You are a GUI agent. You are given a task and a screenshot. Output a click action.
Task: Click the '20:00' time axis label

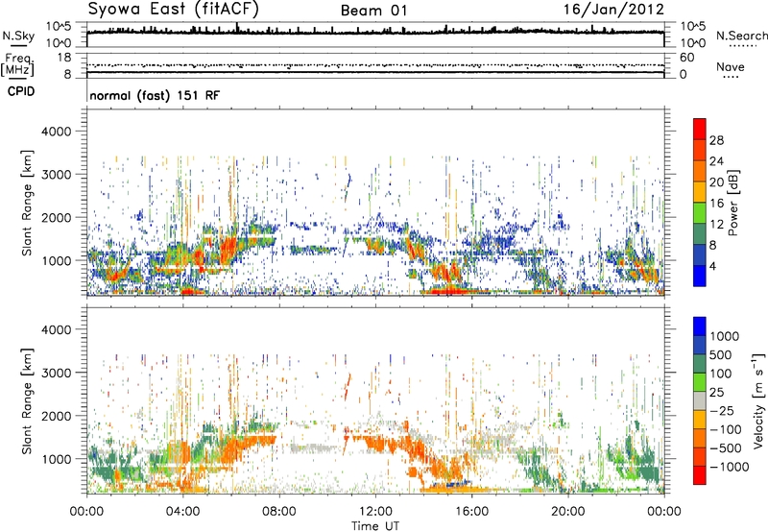coord(568,512)
